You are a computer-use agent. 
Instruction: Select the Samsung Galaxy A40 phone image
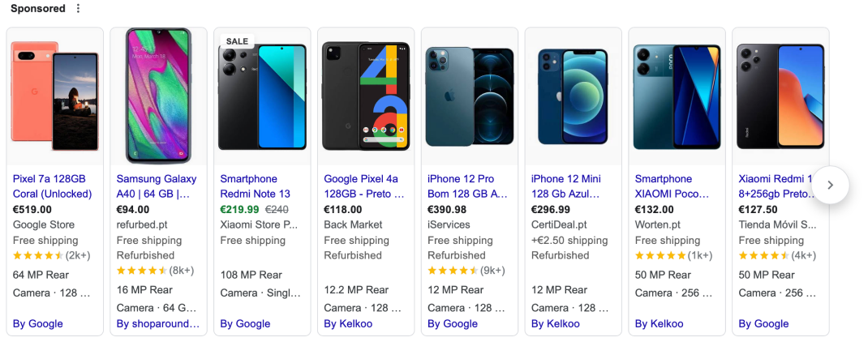(x=159, y=96)
